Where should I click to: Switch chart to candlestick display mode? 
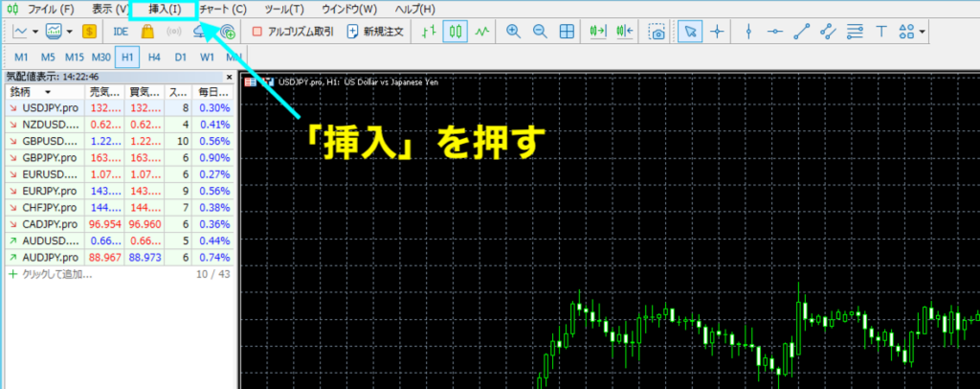(x=457, y=32)
